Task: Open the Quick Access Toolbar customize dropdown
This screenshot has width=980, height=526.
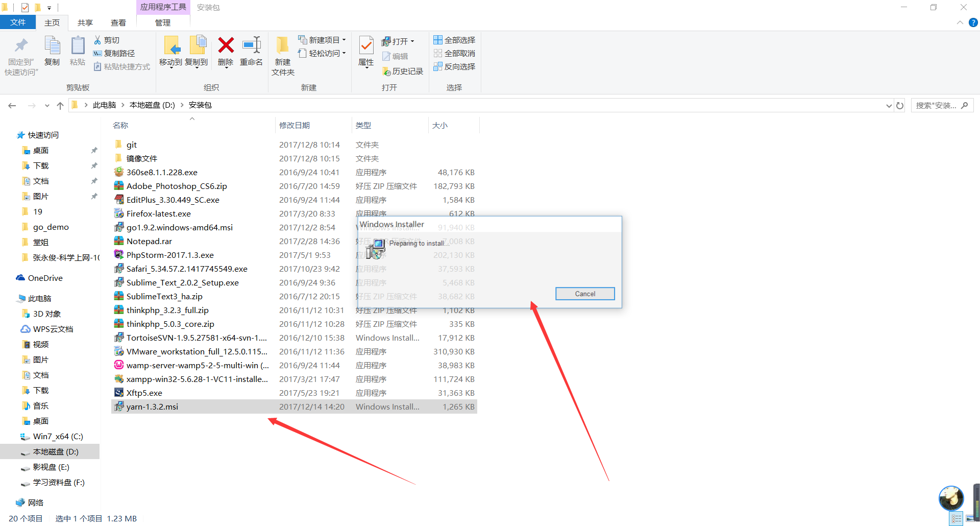Action: pos(49,8)
